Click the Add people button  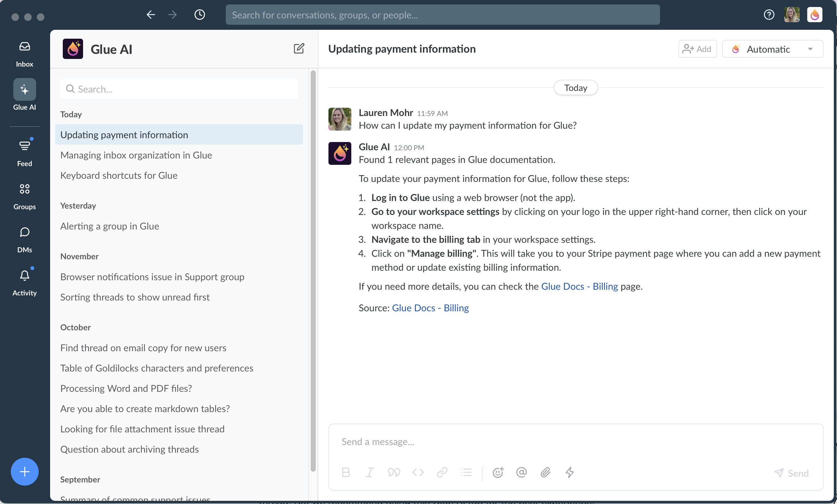pyautogui.click(x=697, y=49)
